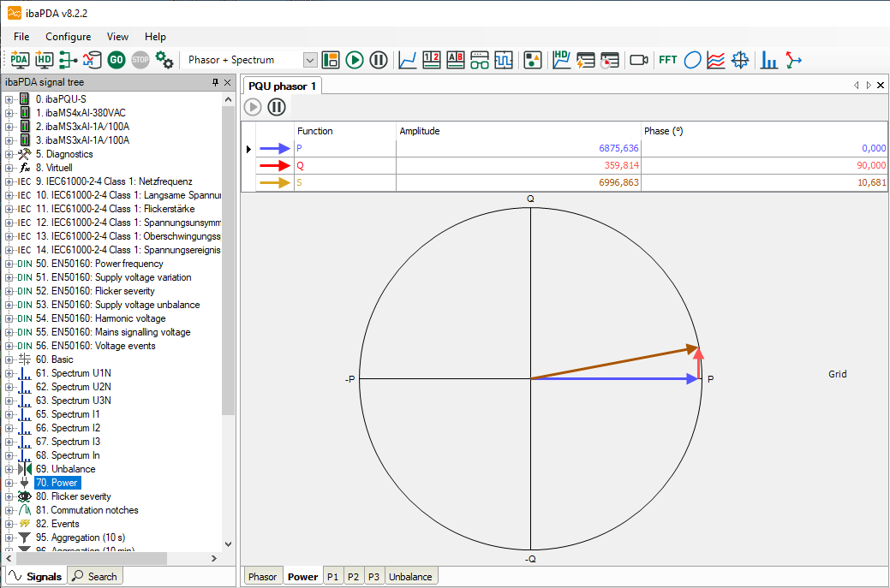This screenshot has height=588, width=890.
Task: Switch to the Unbalance tab
Action: (x=411, y=576)
